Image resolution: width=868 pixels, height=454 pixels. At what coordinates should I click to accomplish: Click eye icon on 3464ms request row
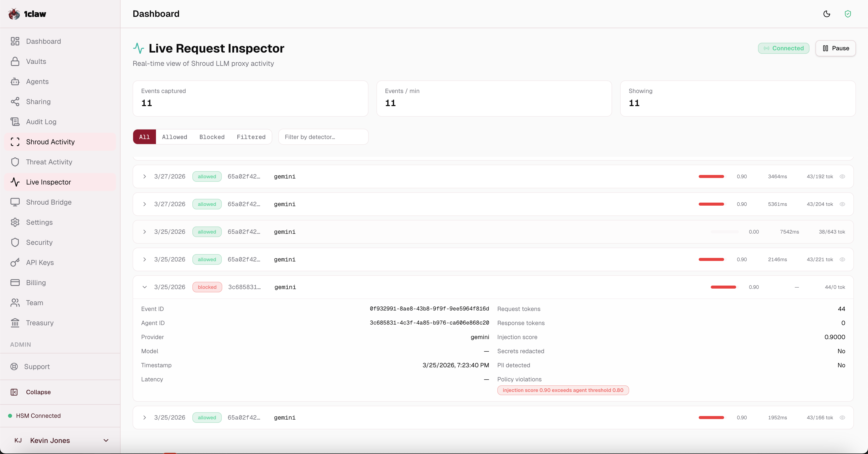pos(842,176)
